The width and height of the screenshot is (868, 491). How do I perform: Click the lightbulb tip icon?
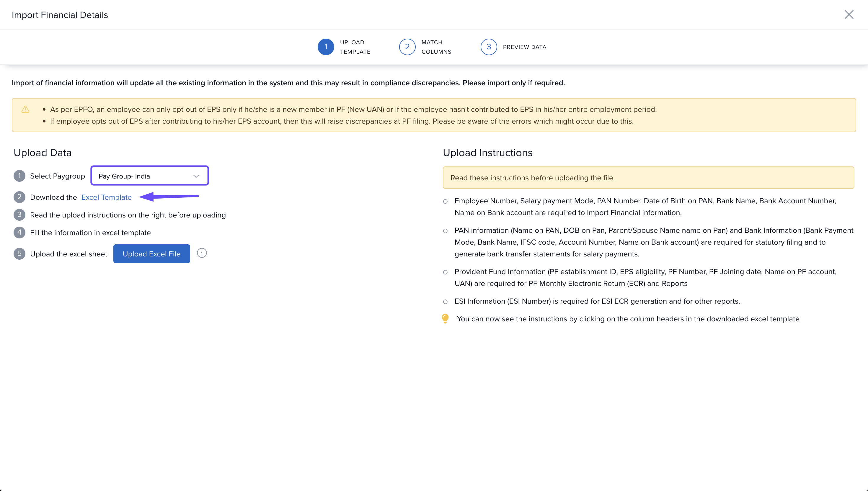tap(445, 318)
